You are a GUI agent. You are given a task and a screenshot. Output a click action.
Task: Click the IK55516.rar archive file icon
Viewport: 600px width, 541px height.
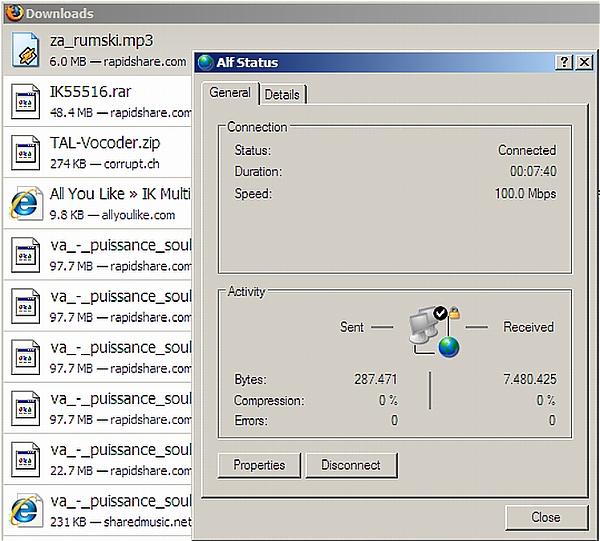(x=25, y=101)
